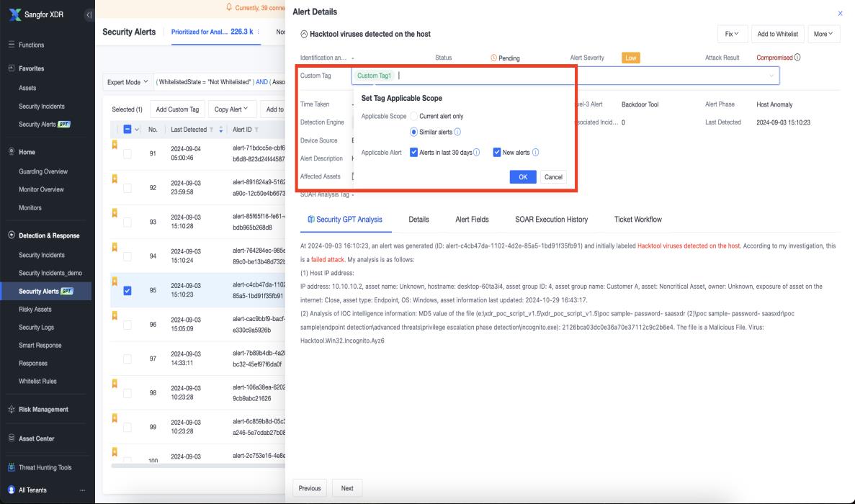855x504 pixels.
Task: Select the Similar alerts radio button
Action: tap(414, 132)
